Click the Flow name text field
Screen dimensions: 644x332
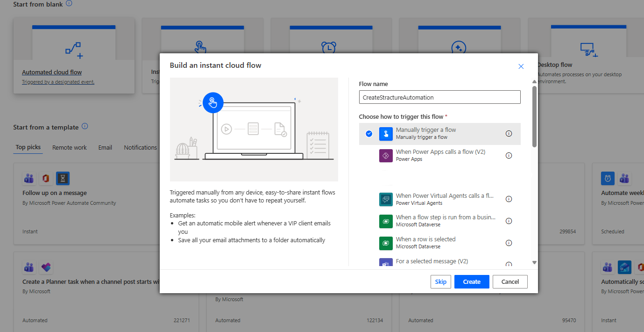(x=439, y=97)
